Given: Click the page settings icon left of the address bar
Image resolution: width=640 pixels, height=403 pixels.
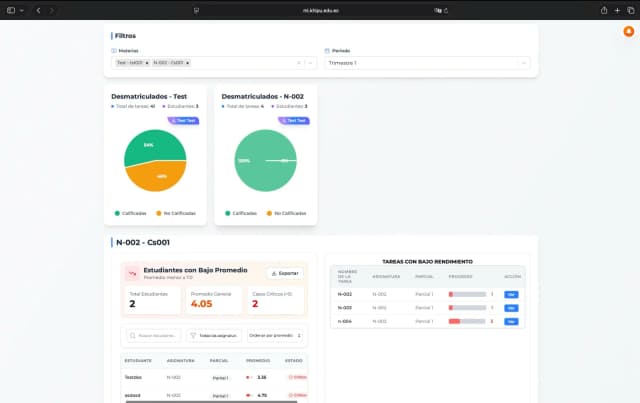Looking at the screenshot, I should coord(196,11).
